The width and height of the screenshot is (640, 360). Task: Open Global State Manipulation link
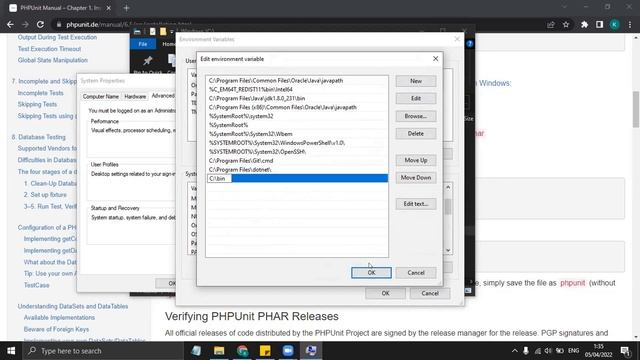[x=53, y=60]
